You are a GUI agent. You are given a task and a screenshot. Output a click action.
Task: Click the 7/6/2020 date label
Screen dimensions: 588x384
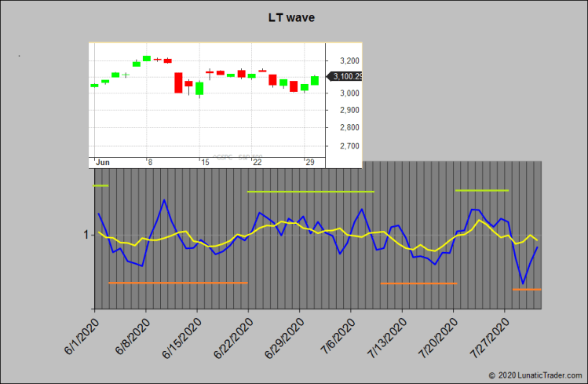tap(334, 336)
